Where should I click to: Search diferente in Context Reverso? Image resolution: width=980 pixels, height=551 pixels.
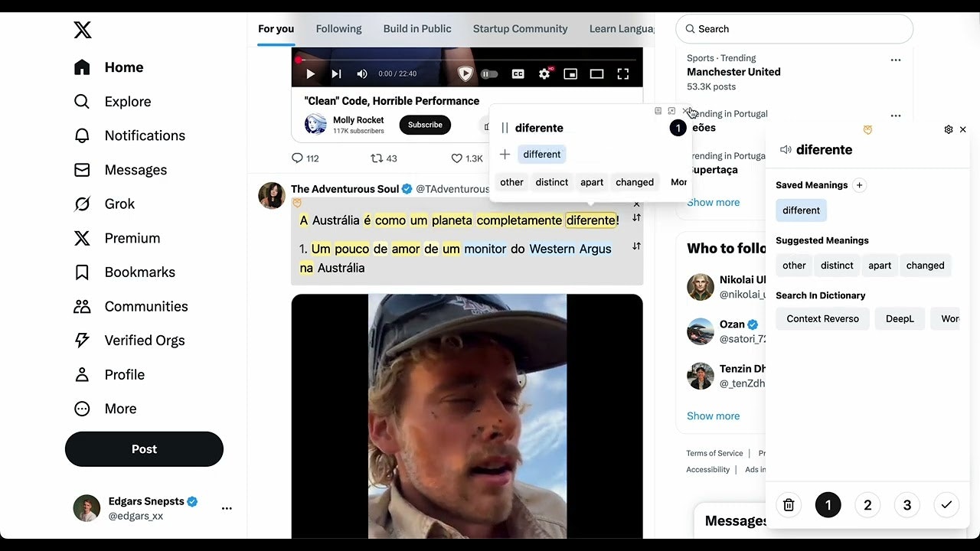tap(822, 319)
